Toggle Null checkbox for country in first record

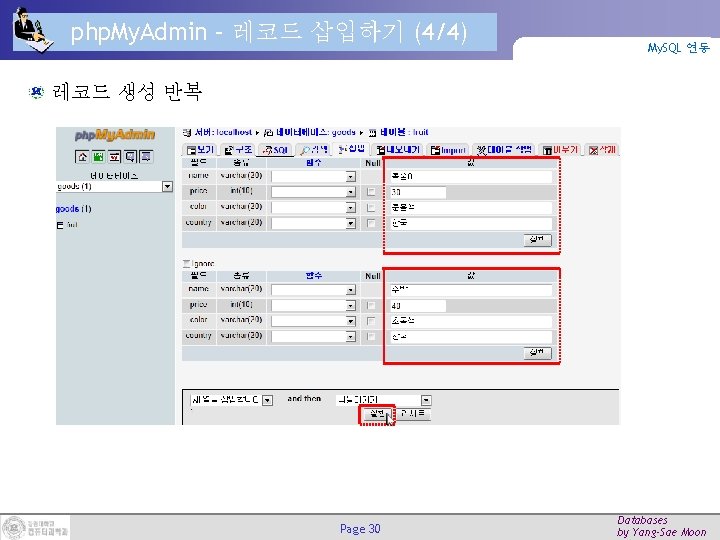371,224
